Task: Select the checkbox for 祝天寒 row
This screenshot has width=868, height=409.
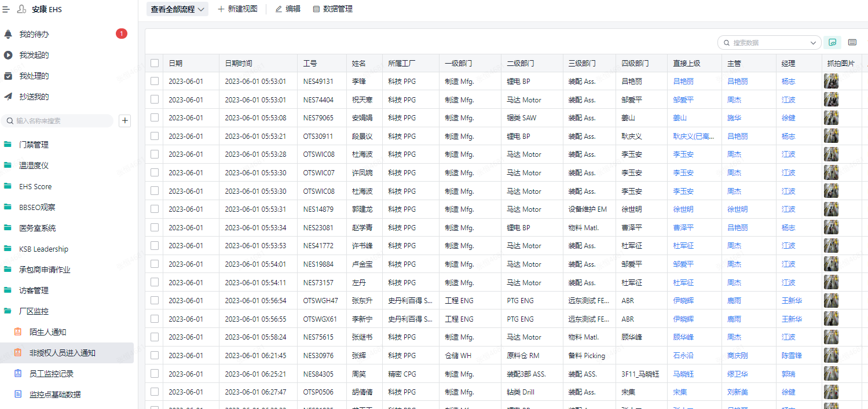Action: tap(155, 100)
